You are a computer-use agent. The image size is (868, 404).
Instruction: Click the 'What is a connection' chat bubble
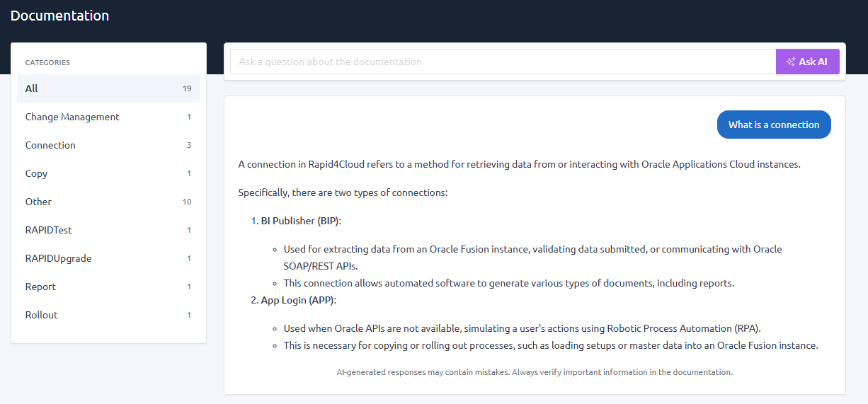774,125
